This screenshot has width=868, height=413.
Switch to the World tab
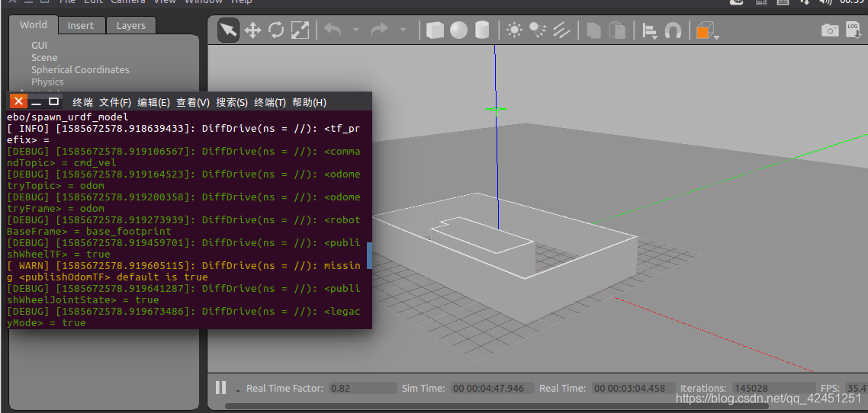(34, 24)
